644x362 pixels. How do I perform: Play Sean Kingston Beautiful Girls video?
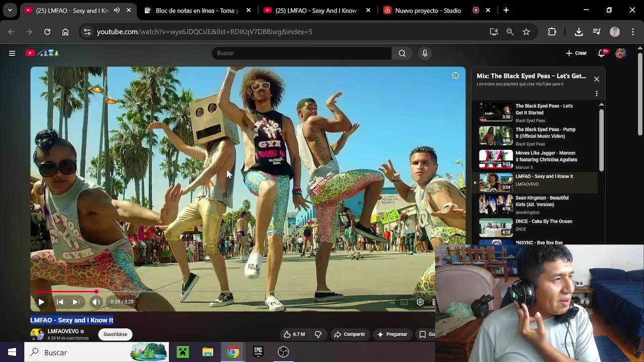[536, 205]
